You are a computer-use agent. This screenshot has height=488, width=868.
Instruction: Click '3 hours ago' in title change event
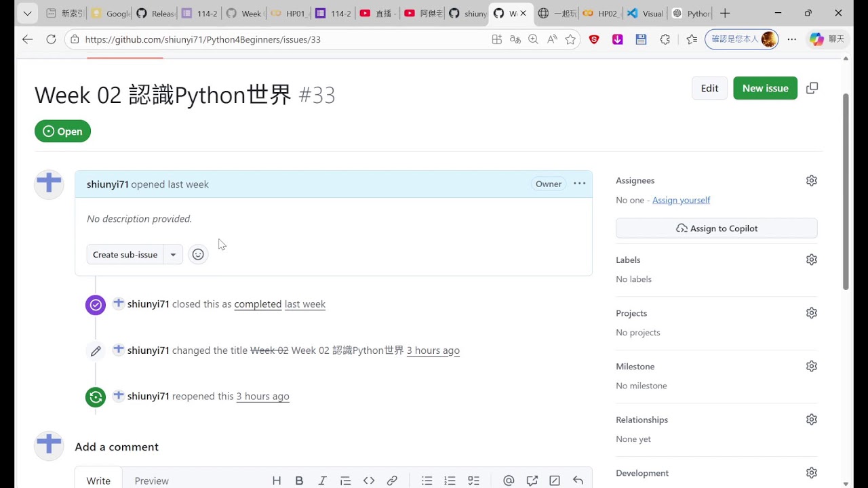433,350
